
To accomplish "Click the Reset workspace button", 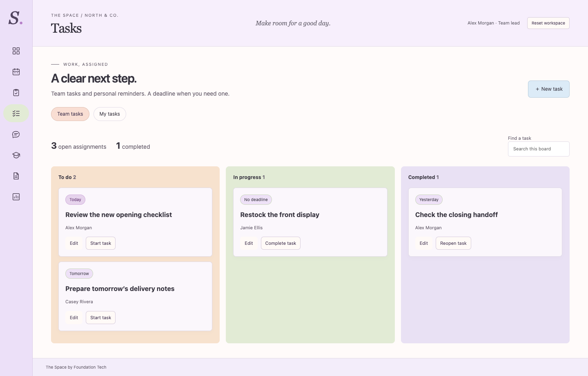I will pos(548,23).
